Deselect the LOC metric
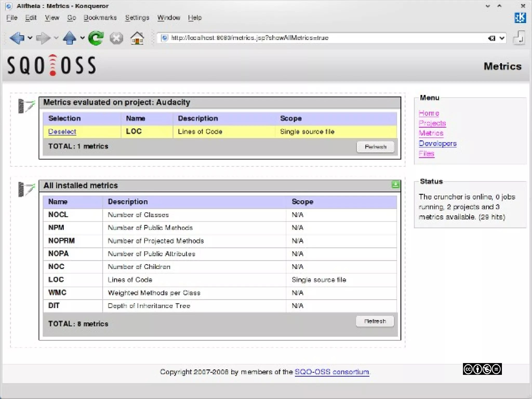Screen dimensions: 532x399 pos(62,132)
